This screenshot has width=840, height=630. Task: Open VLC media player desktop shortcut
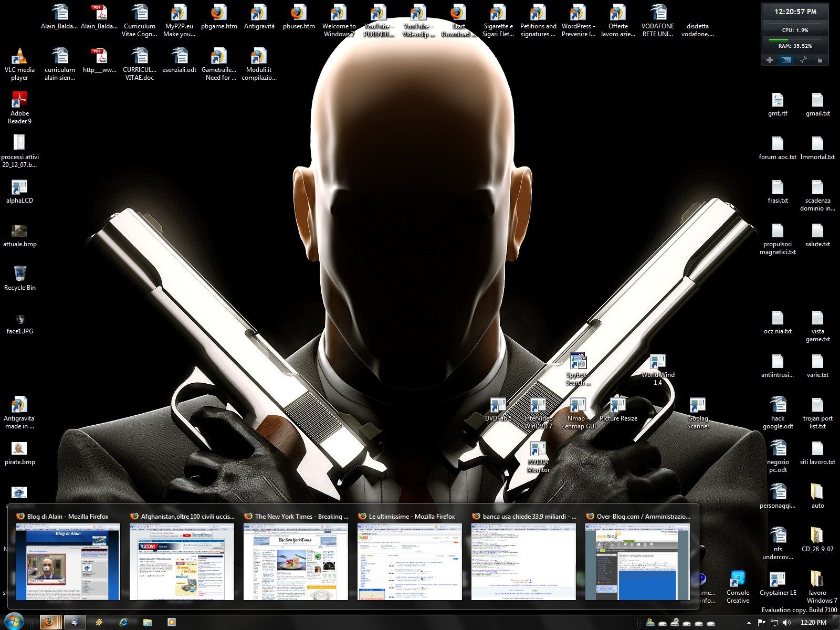19,64
